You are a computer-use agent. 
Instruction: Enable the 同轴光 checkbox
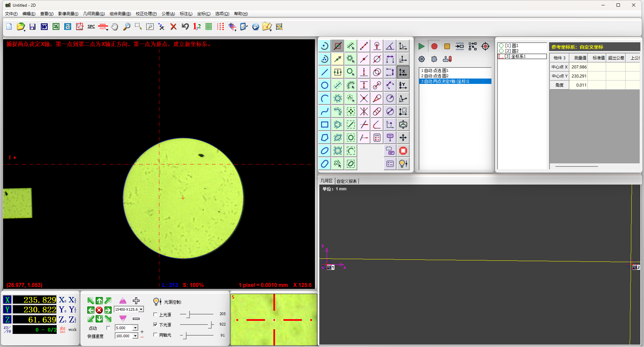[x=155, y=335]
